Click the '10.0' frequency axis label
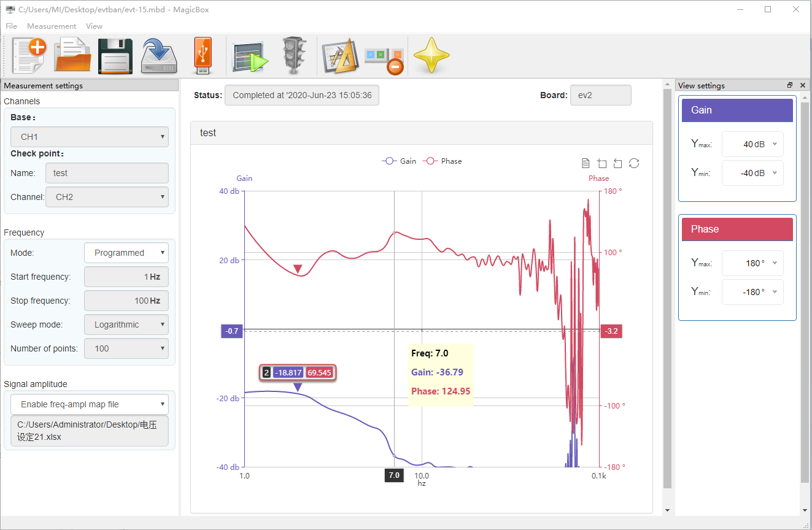 (422, 476)
